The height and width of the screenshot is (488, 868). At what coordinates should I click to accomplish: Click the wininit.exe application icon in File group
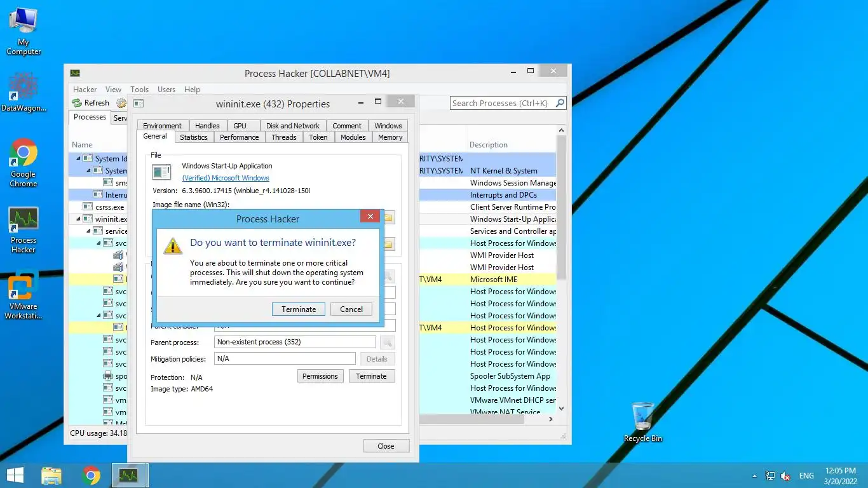click(x=161, y=172)
